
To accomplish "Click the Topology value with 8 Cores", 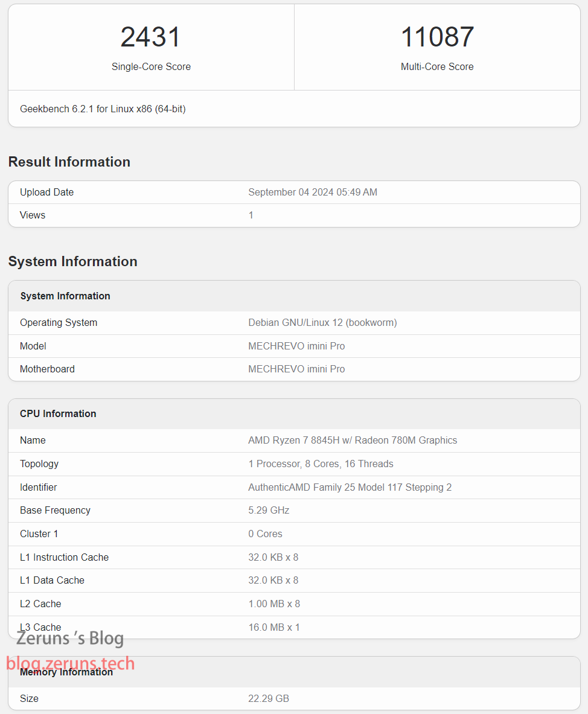I will tap(321, 464).
